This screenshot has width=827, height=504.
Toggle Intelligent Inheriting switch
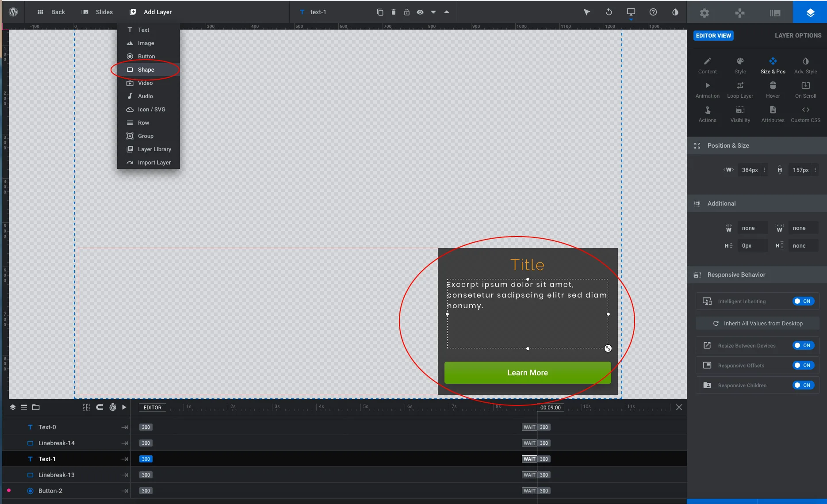(803, 301)
